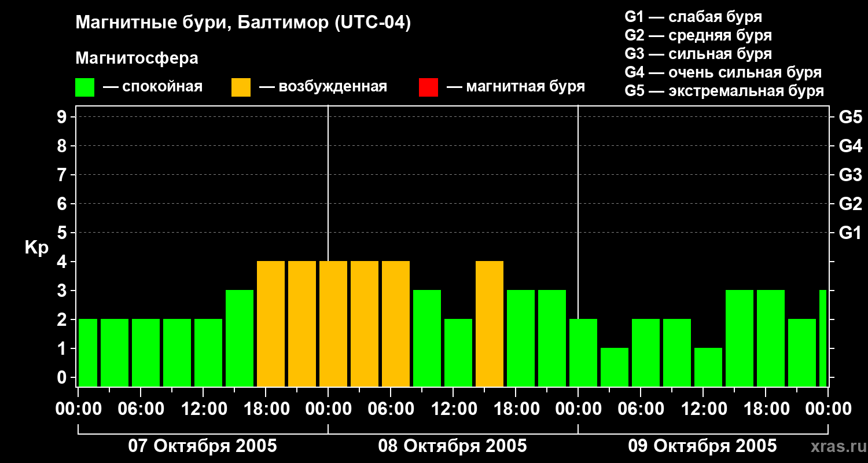Image resolution: width=868 pixels, height=463 pixels.
Task: Click the orange 'возбужденная' legend swatch
Action: point(241,87)
